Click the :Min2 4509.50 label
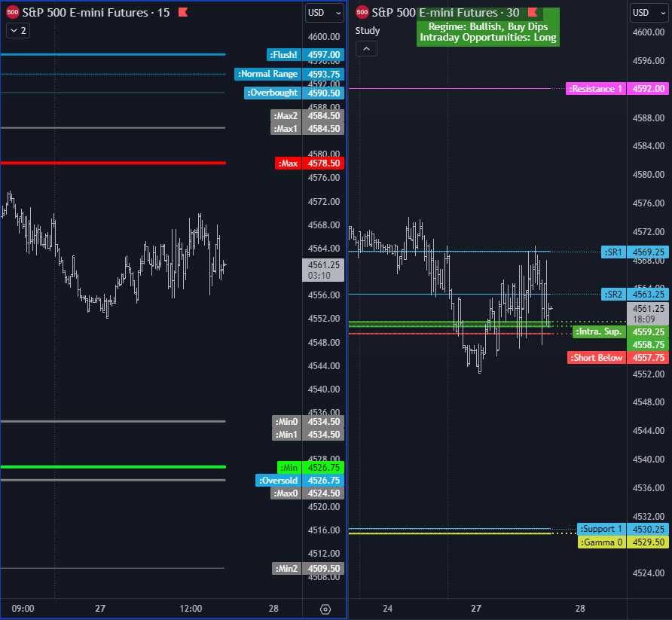The height and width of the screenshot is (620, 672). click(307, 569)
